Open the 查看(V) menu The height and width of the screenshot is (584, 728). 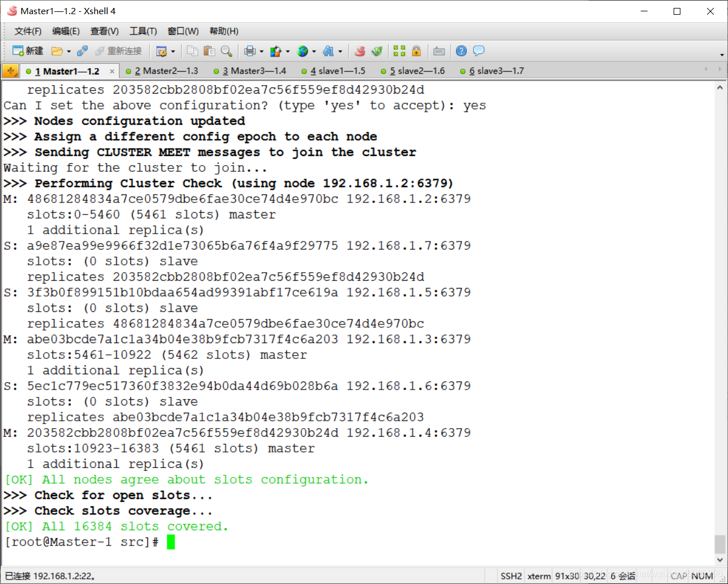pos(104,31)
